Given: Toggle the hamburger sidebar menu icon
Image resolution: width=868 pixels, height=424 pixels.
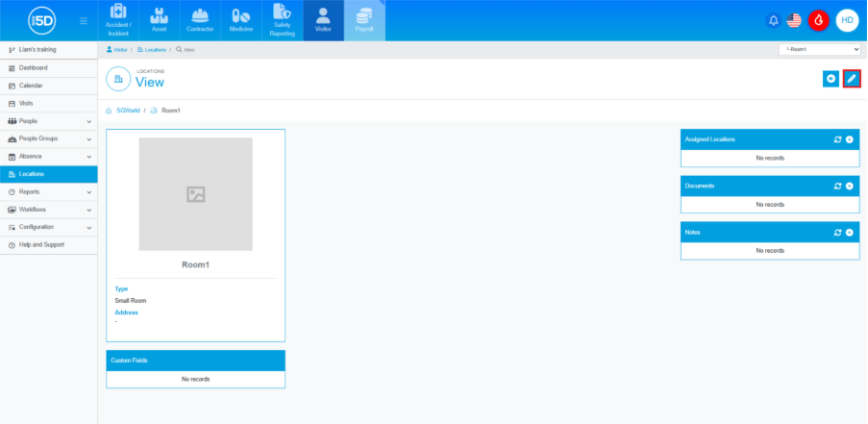Looking at the screenshot, I should [84, 20].
